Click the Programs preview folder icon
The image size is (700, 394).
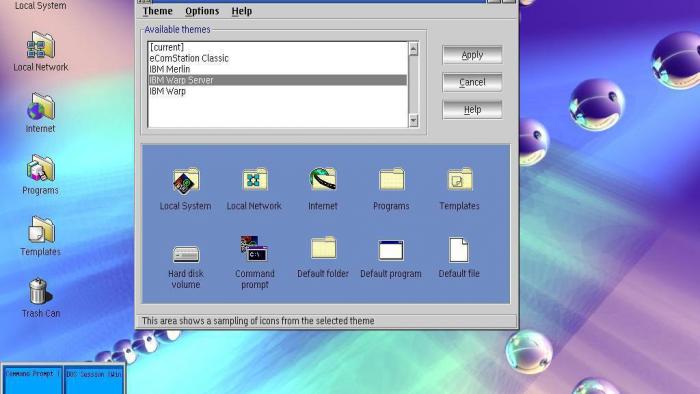tap(392, 179)
